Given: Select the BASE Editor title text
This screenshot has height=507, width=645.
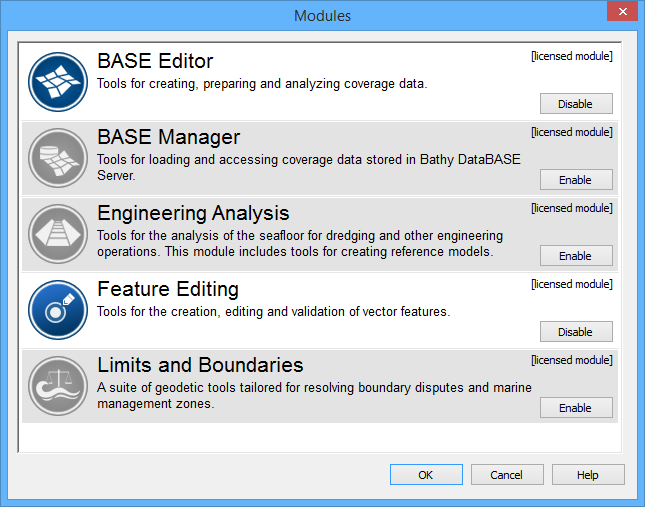Looking at the screenshot, I should 155,61.
